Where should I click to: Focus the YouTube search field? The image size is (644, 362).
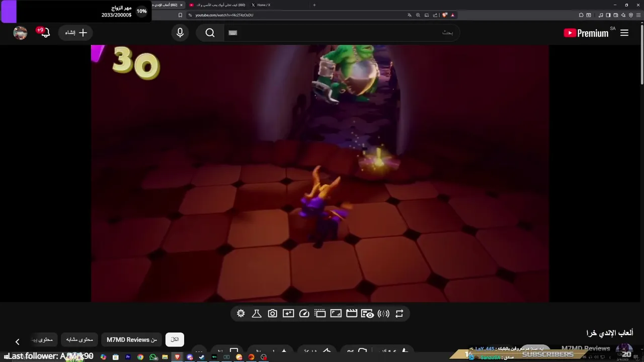[342, 33]
